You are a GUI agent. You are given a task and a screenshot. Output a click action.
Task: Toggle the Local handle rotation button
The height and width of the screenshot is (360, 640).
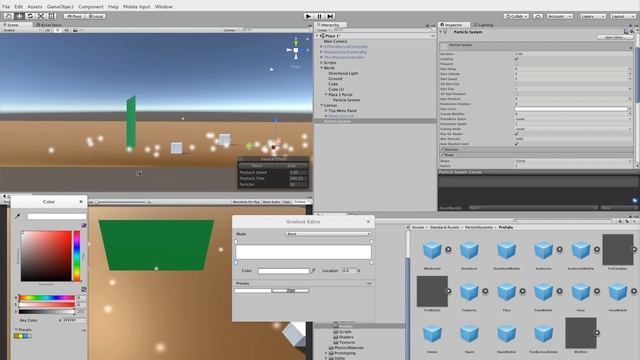[95, 16]
